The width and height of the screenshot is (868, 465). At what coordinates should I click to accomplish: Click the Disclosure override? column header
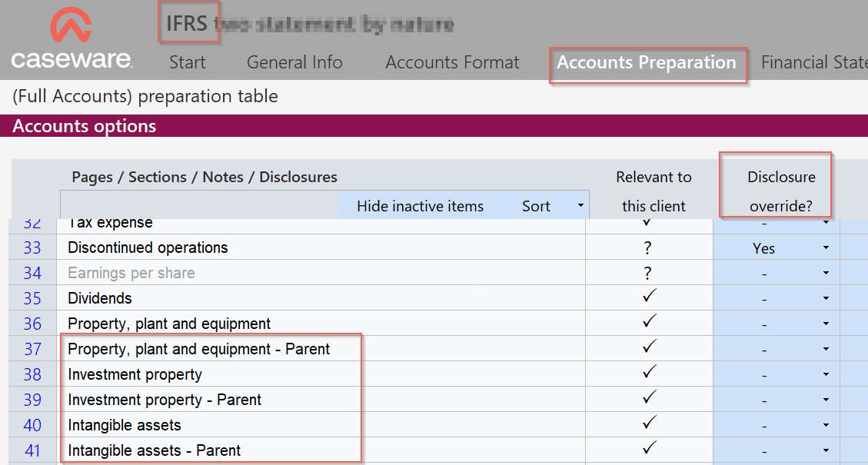coord(781,191)
